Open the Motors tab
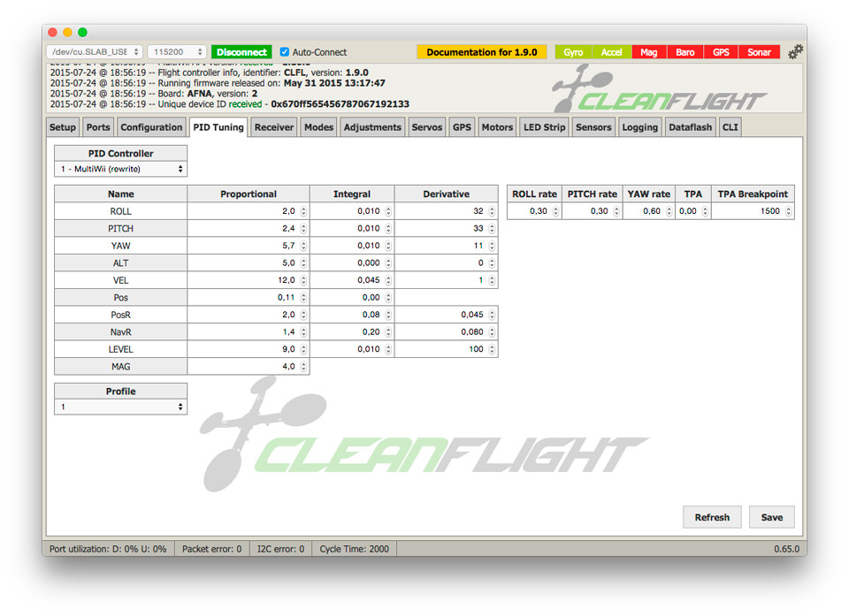Viewport: 849px width, 616px height. 497,127
